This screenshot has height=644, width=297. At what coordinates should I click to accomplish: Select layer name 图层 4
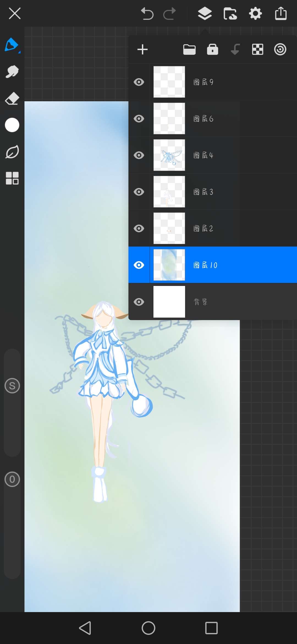coord(204,155)
